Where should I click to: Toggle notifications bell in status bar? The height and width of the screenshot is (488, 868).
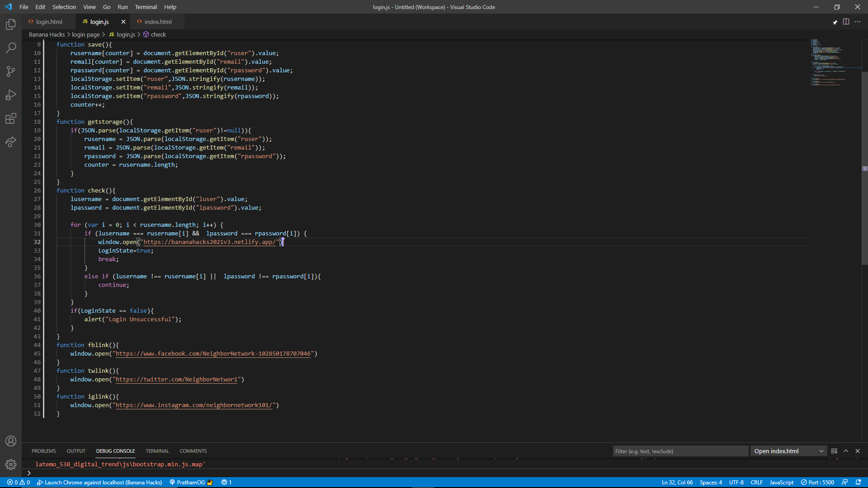858,482
